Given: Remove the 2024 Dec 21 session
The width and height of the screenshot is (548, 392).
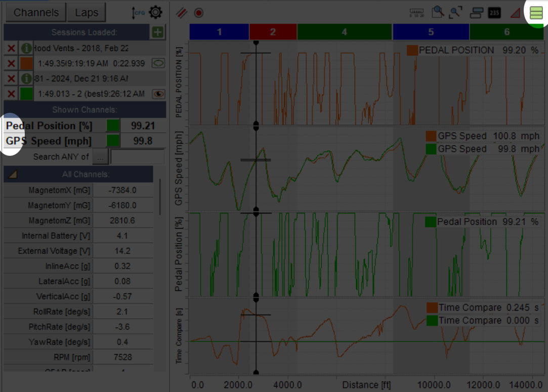Looking at the screenshot, I should click(11, 78).
